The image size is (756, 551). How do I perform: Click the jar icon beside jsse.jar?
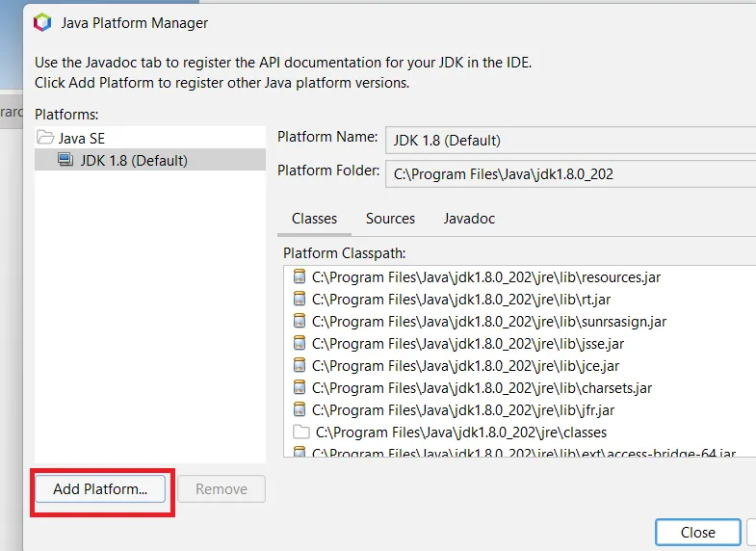point(300,343)
